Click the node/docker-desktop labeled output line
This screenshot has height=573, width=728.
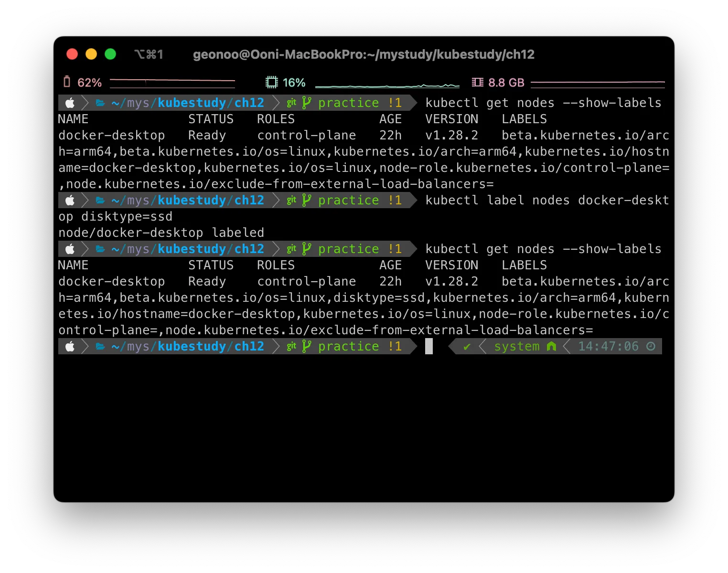(161, 233)
